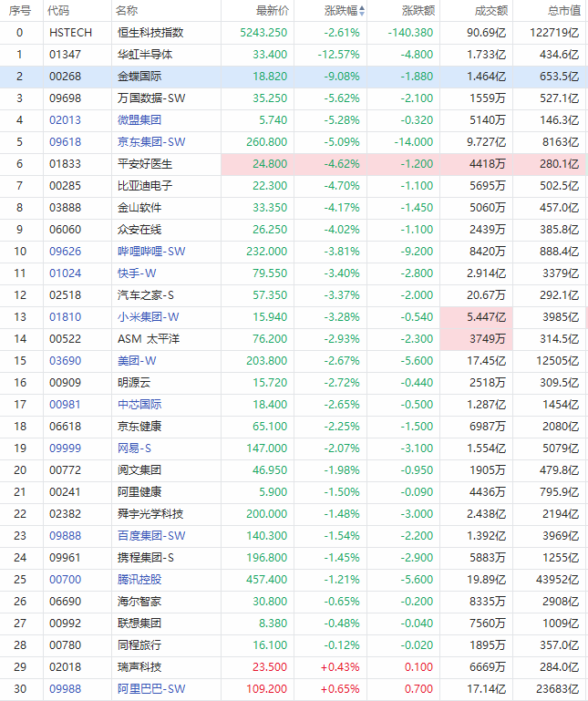Select the 携程集团-S row name
Viewport: 588px width, 701px height.
click(x=145, y=558)
